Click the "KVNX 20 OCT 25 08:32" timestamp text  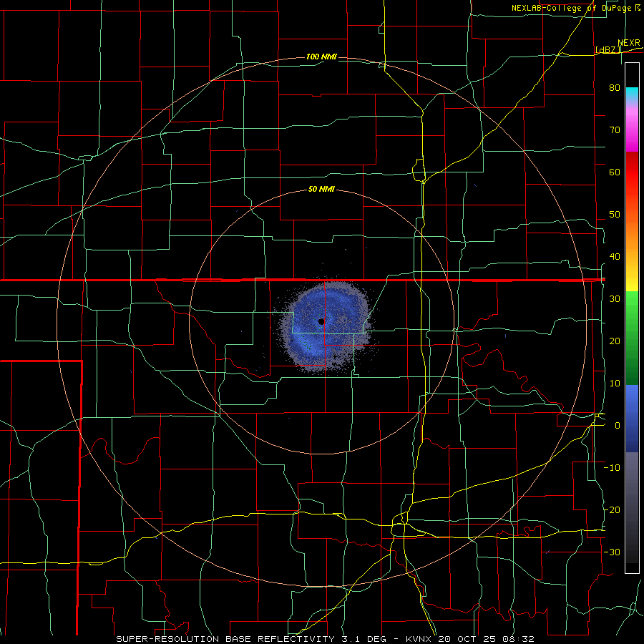tap(470, 639)
